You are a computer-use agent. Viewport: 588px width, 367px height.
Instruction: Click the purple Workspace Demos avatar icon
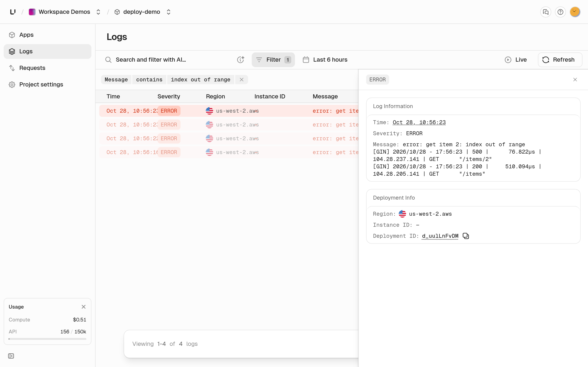coord(32,12)
